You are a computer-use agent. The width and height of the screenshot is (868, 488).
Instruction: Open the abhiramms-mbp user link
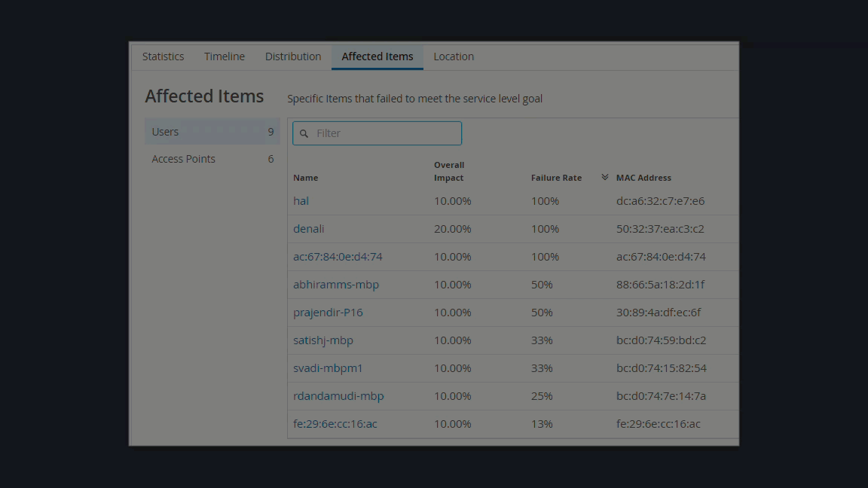[336, 285]
